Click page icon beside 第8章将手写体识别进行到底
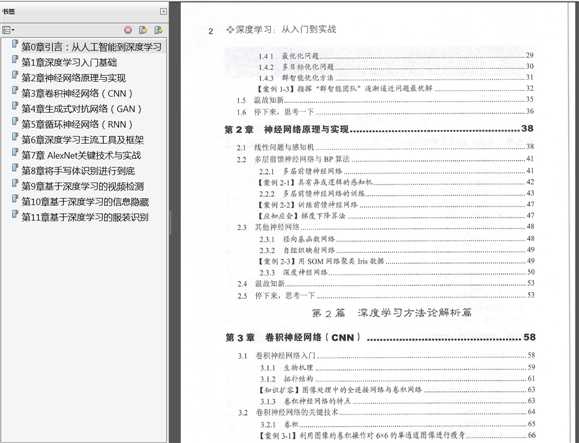This screenshot has height=443, width=579. point(14,169)
